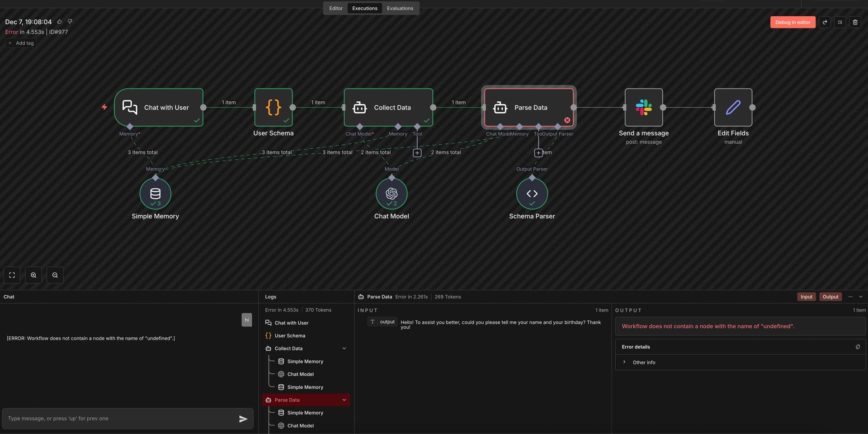Open the Simple Memory database node

click(x=155, y=193)
